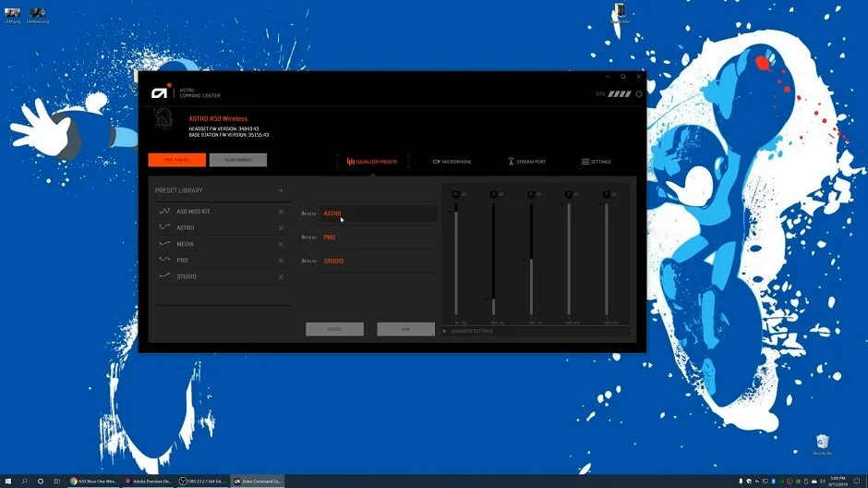Viewport: 868px width, 488px height.
Task: Switch to OBS taskbar window
Action: [x=202, y=482]
